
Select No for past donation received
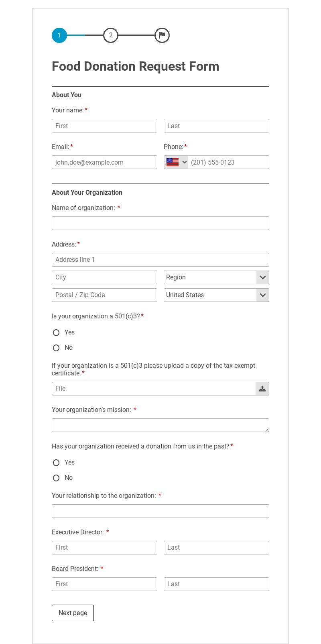coord(56,478)
